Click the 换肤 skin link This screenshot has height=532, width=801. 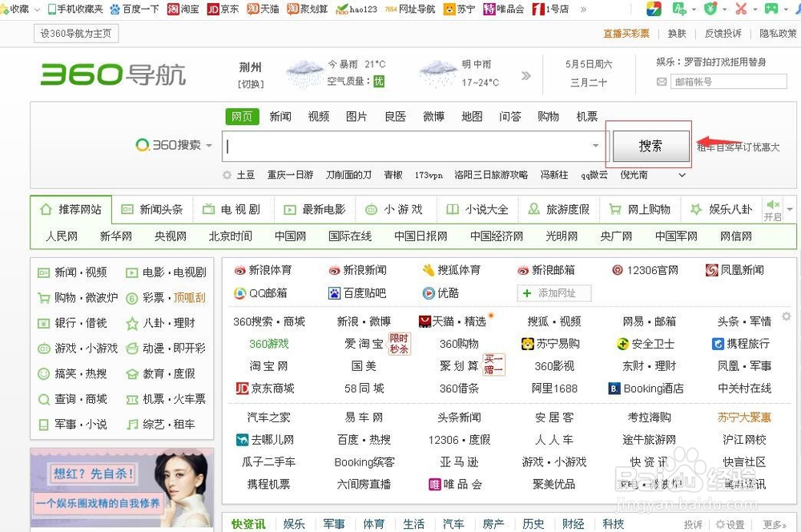click(677, 34)
